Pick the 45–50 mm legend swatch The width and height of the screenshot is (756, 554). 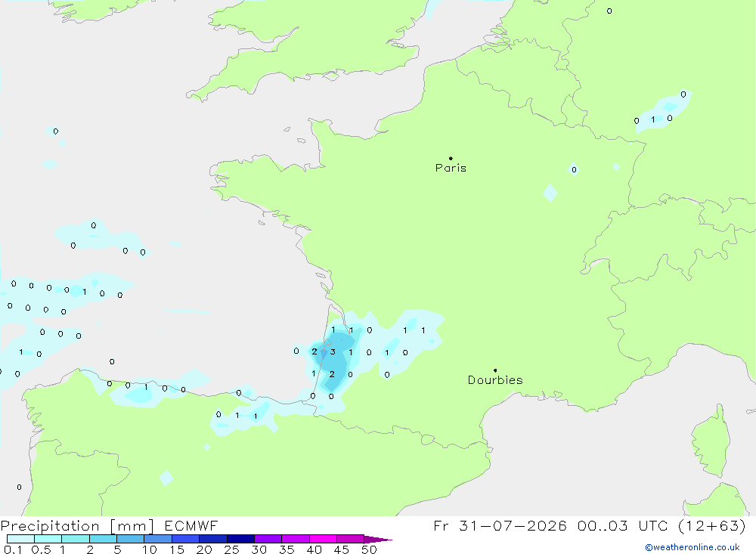[x=351, y=539]
